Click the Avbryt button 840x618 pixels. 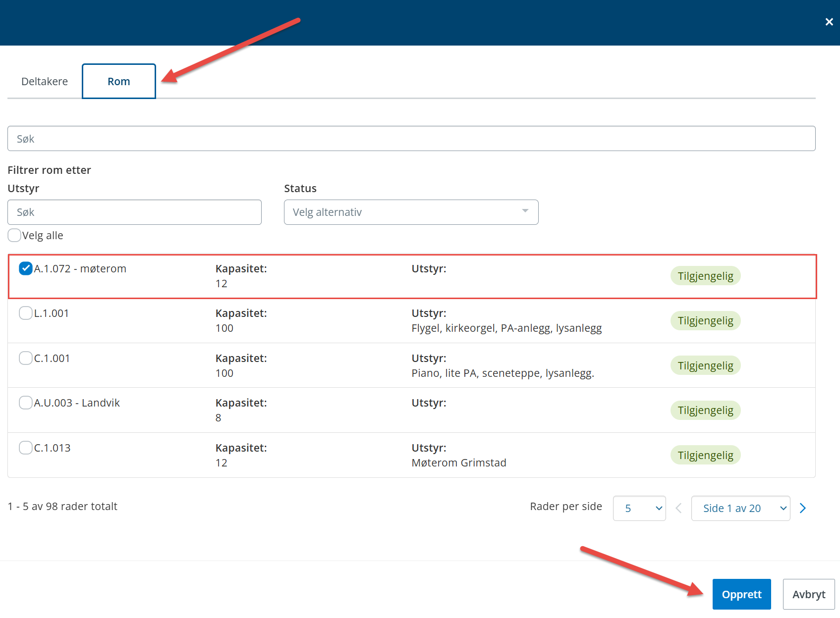(x=808, y=594)
